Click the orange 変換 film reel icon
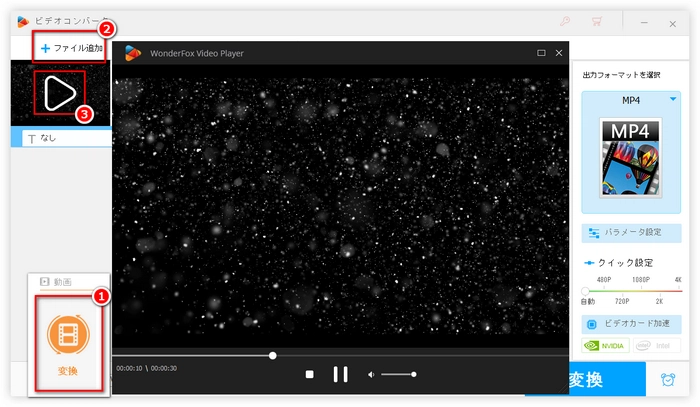Viewport: 700px width, 407px height. 68,333
